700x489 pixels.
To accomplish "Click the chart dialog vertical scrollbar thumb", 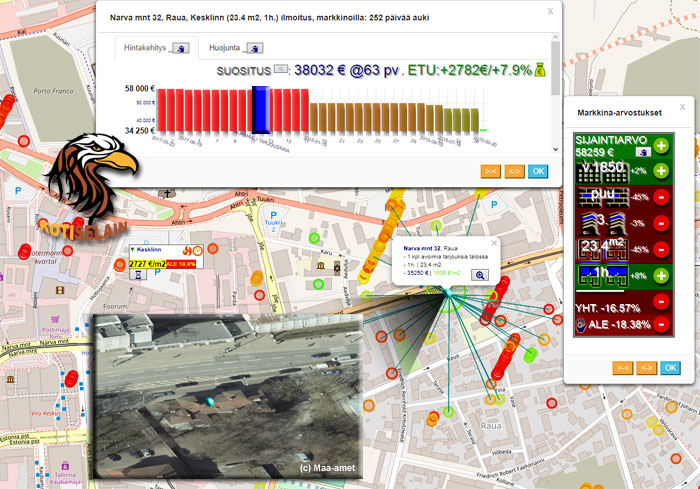I will pos(555,68).
